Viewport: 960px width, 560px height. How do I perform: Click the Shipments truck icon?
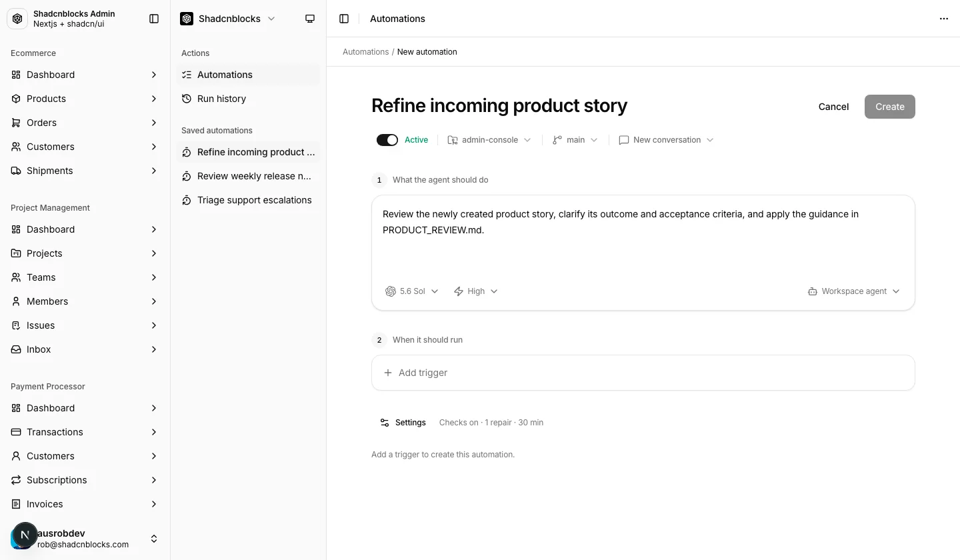coord(16,171)
